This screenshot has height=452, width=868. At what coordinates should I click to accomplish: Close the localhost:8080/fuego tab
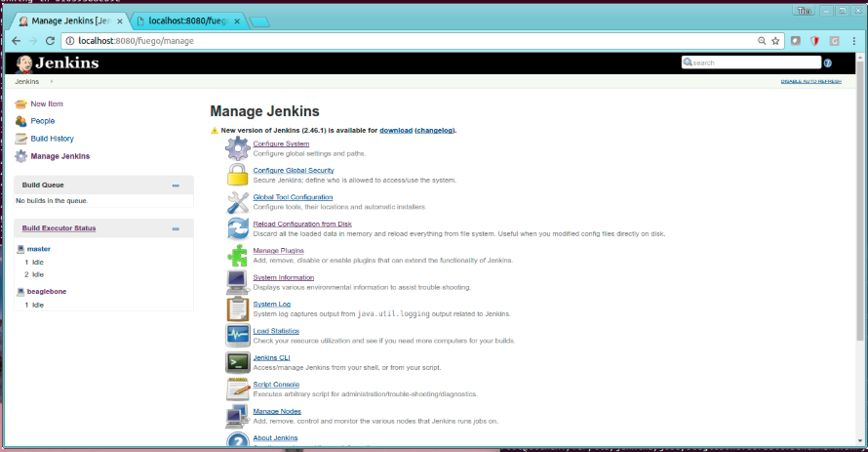pyautogui.click(x=237, y=21)
